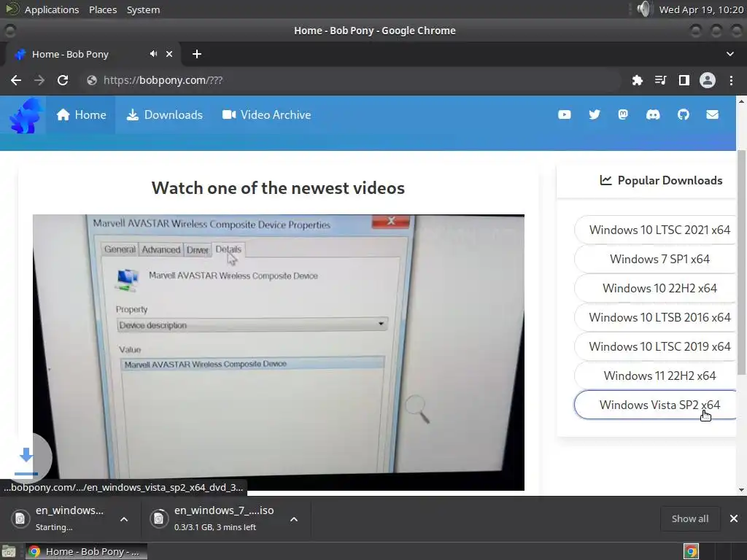Open the Downloads navigation item
This screenshot has height=560, width=747.
(x=164, y=114)
